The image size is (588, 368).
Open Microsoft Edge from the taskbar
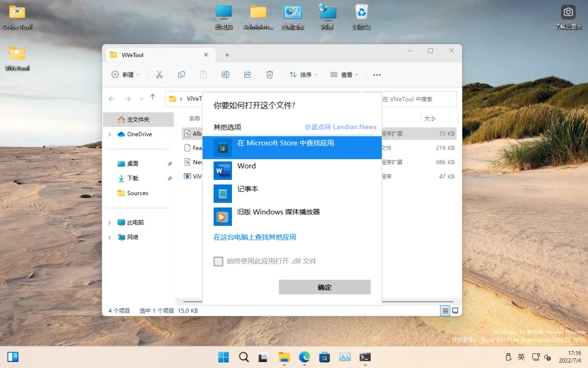tap(304, 357)
